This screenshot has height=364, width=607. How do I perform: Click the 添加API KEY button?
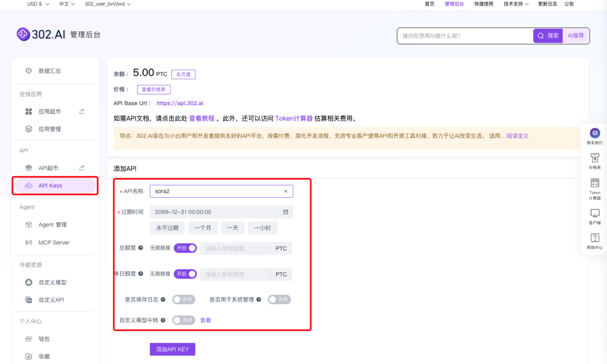[173, 349]
